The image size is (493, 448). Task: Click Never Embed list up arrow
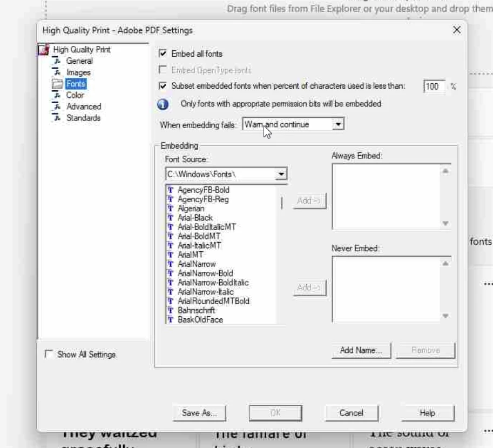[x=445, y=264]
